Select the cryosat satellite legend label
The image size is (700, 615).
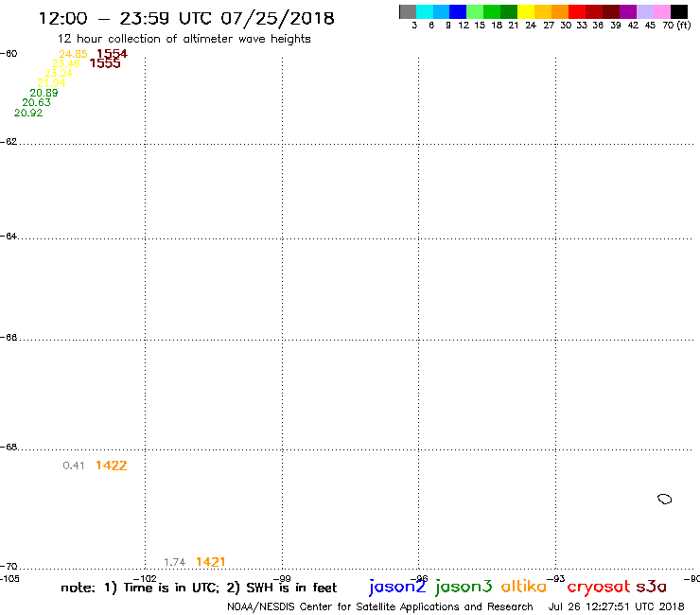[x=599, y=588]
